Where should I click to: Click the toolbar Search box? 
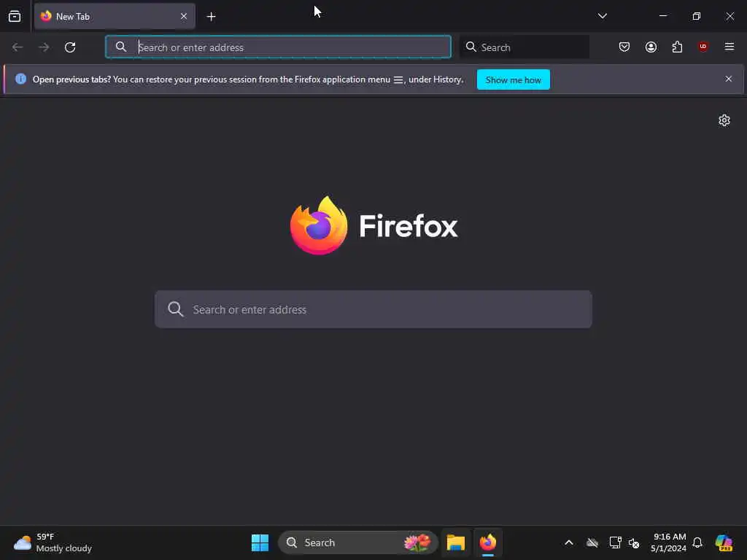tap(524, 47)
